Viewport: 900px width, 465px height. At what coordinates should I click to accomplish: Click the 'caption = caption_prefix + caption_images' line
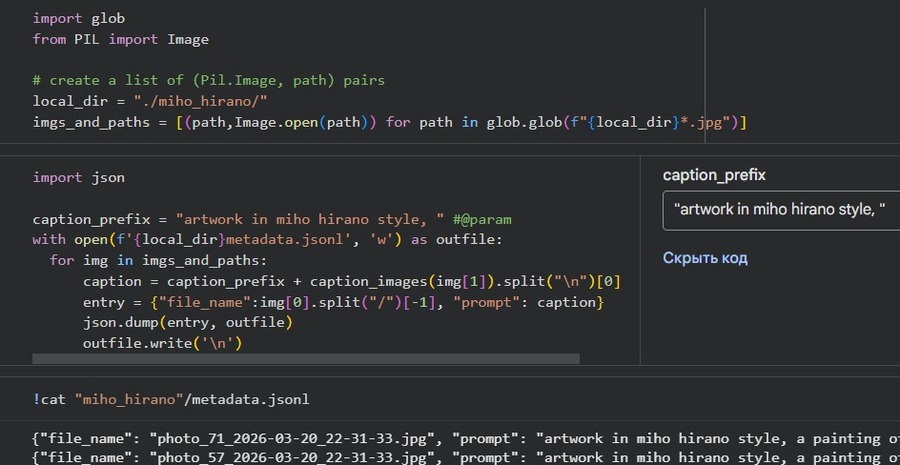pos(352,281)
